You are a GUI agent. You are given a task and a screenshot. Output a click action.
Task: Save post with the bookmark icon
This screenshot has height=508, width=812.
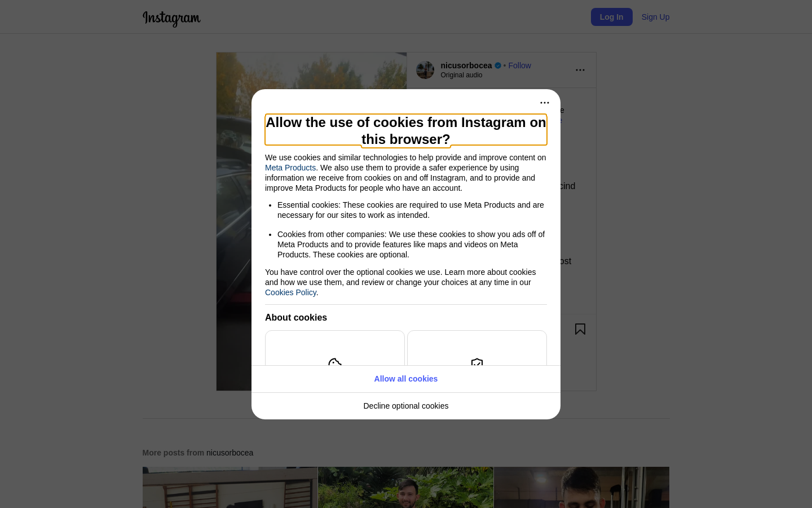coord(580,329)
